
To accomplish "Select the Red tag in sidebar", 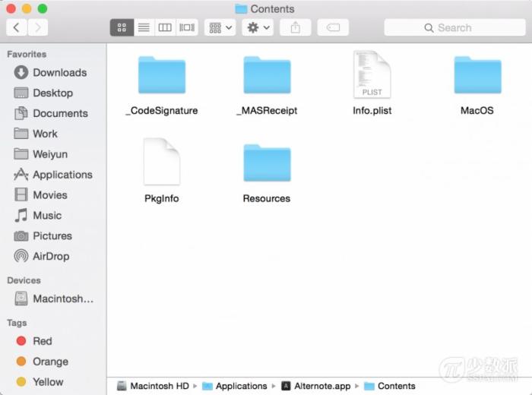I will 42,342.
